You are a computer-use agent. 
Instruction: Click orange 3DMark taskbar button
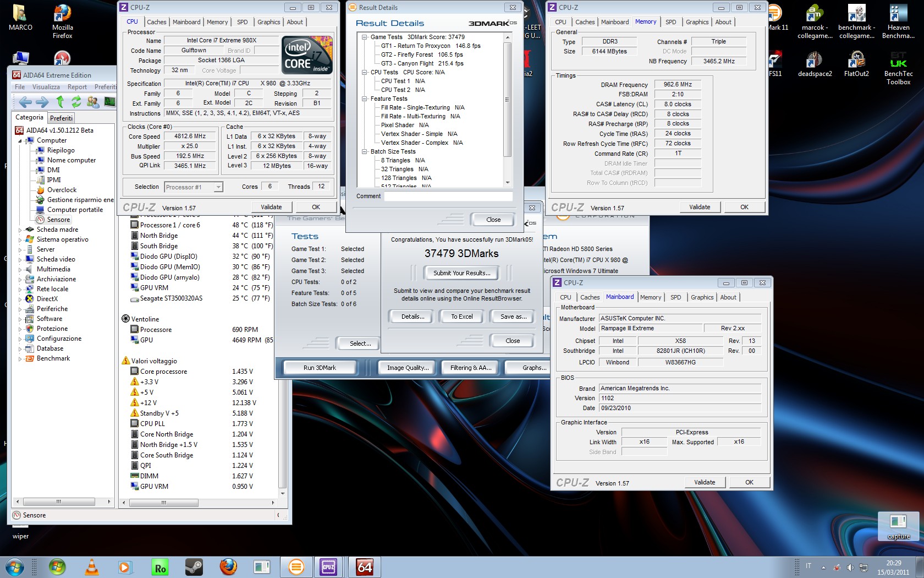point(296,566)
